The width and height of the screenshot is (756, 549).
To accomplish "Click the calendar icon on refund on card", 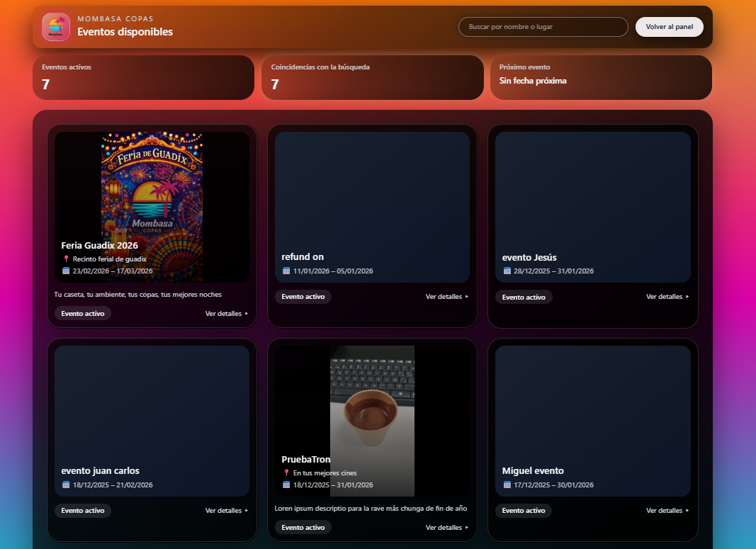I will pos(286,271).
